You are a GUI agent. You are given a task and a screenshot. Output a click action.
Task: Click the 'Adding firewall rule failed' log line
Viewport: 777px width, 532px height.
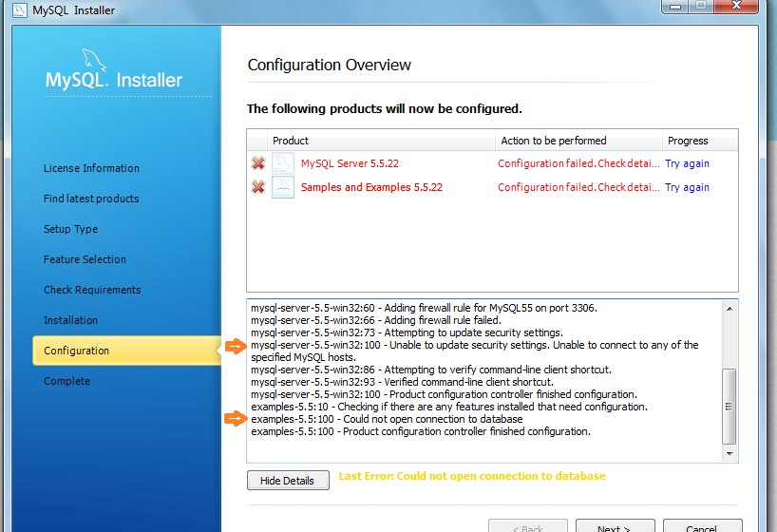click(376, 320)
